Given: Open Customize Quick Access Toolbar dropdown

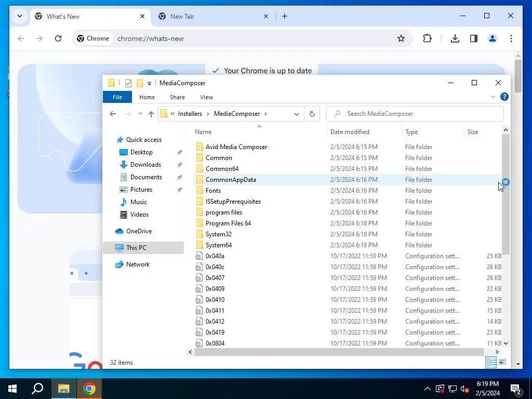Looking at the screenshot, I should [x=149, y=83].
